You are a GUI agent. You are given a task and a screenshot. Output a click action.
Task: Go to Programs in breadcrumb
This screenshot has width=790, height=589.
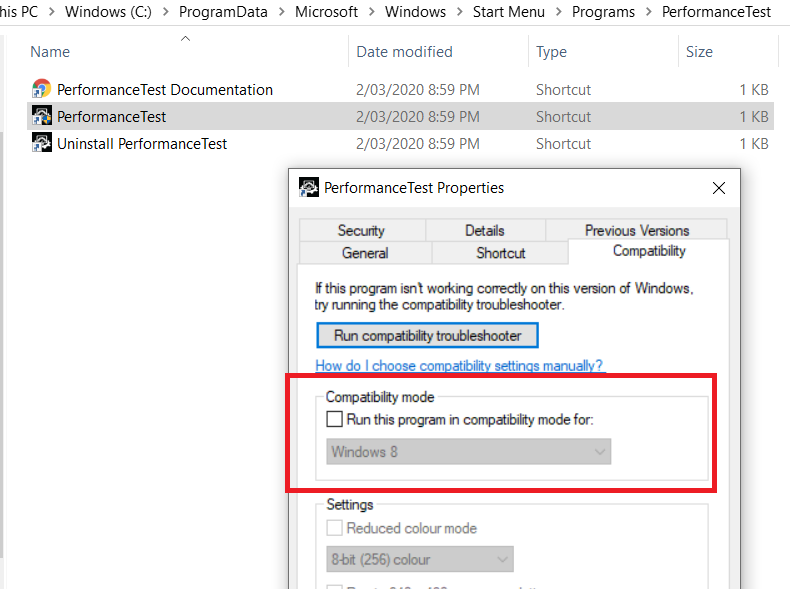tap(603, 12)
